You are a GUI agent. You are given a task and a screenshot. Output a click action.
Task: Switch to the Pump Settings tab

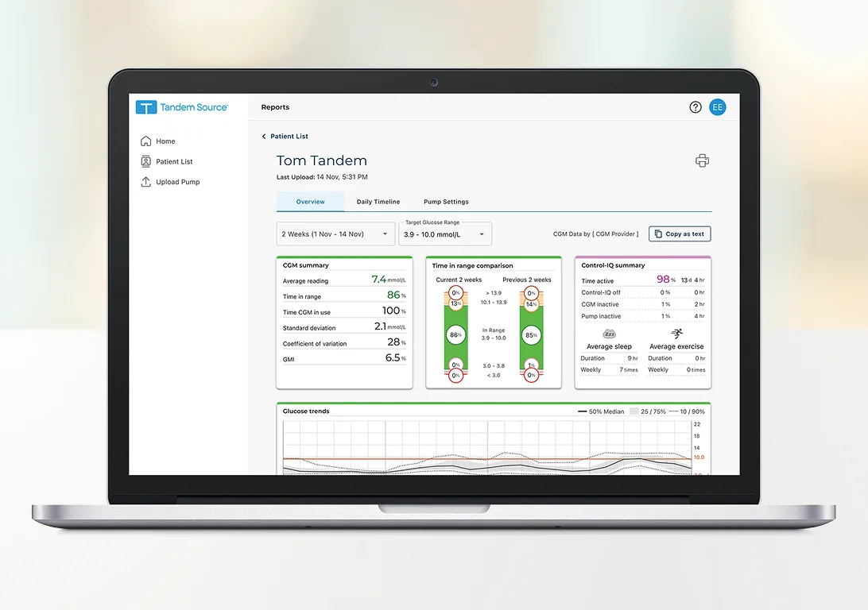point(445,202)
